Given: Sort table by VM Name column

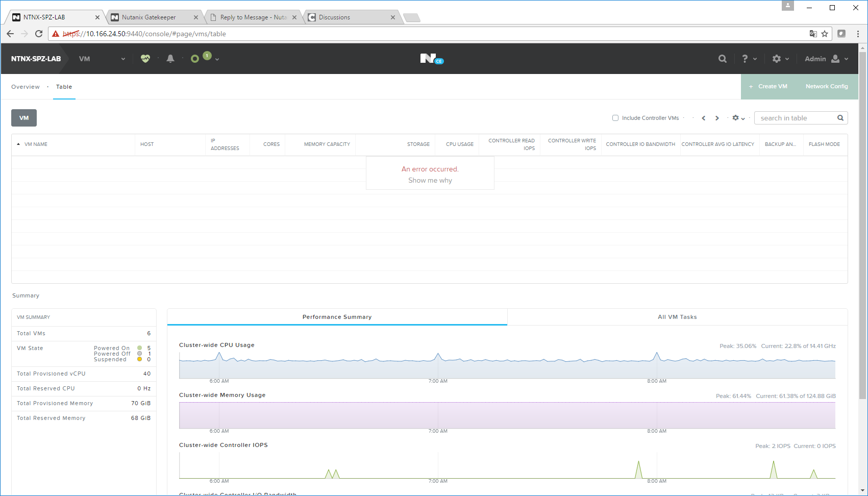Looking at the screenshot, I should coord(36,144).
